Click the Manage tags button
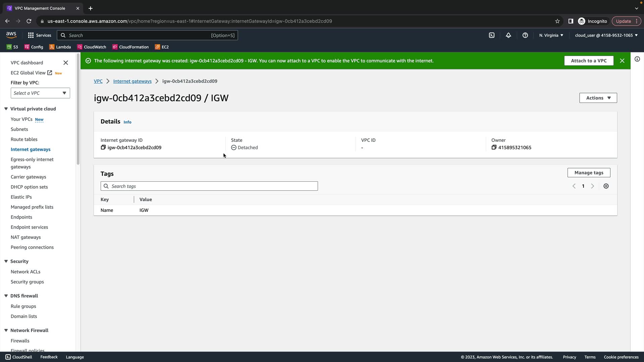This screenshot has width=644, height=362. click(588, 173)
